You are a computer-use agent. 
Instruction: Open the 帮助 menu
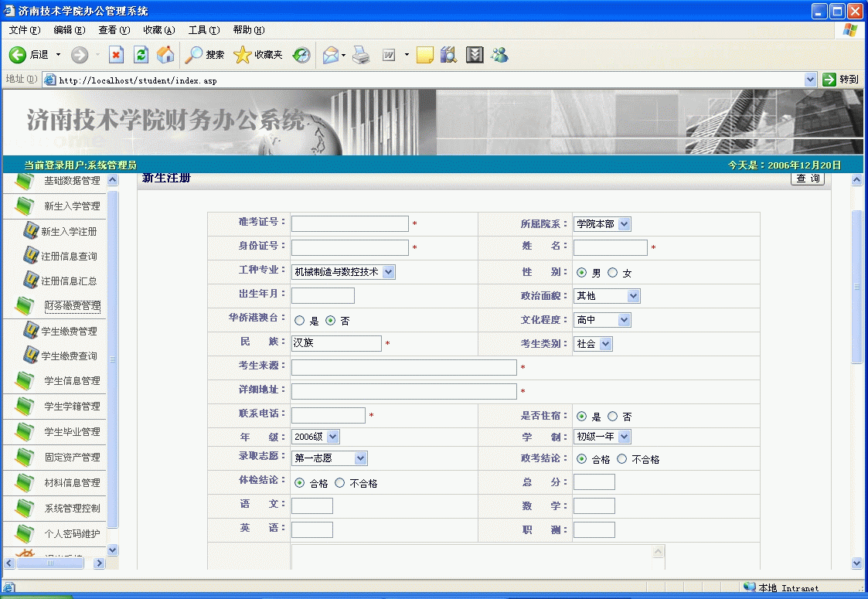point(249,30)
